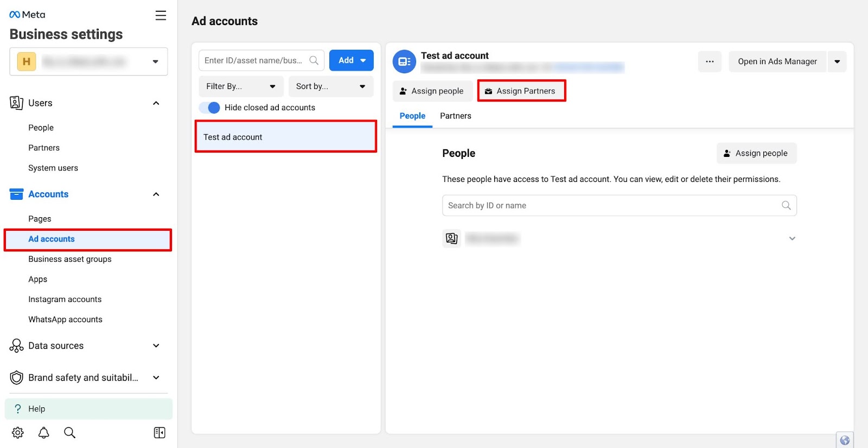Click the Data sources section label

pos(56,346)
